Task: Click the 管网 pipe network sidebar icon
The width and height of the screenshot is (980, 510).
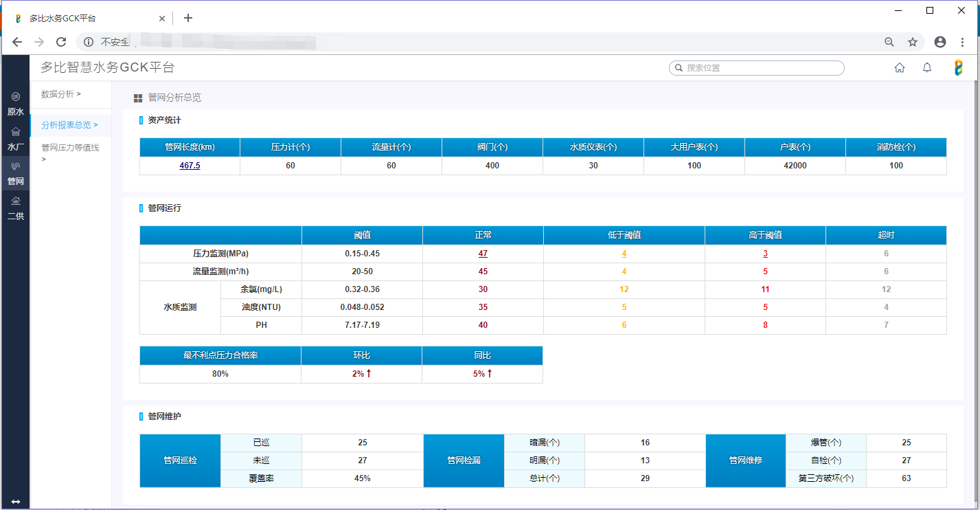Action: (x=15, y=174)
